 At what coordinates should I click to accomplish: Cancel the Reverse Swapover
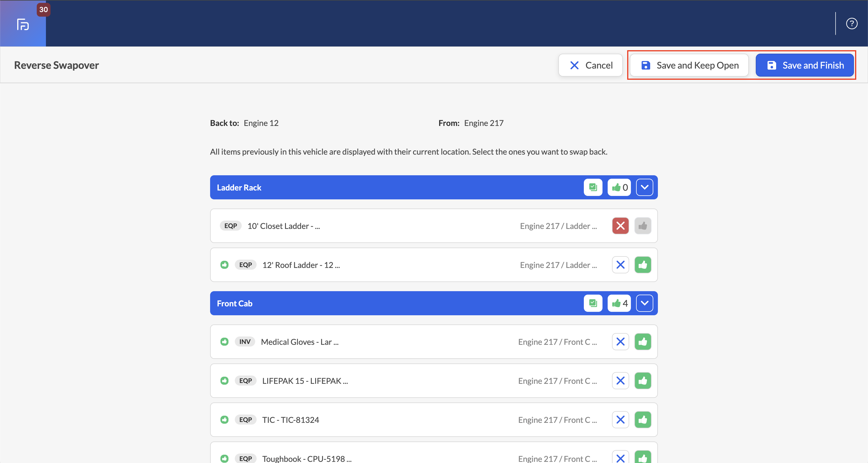tap(590, 65)
